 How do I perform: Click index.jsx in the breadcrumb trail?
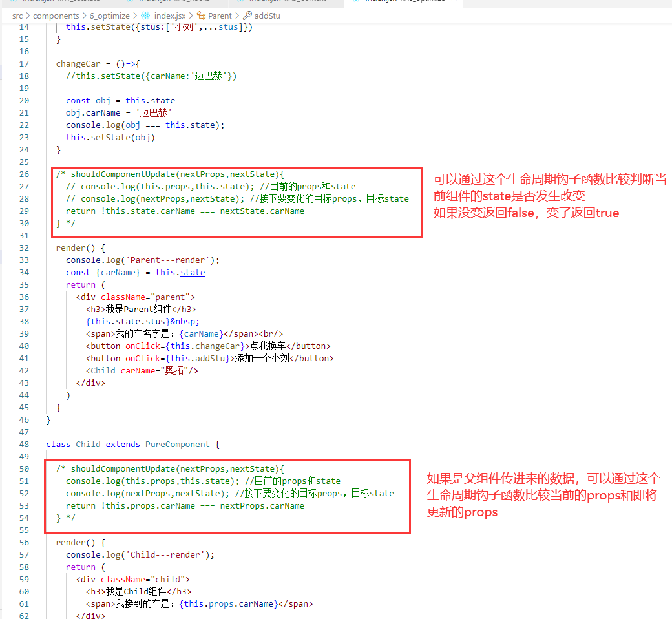[x=170, y=16]
